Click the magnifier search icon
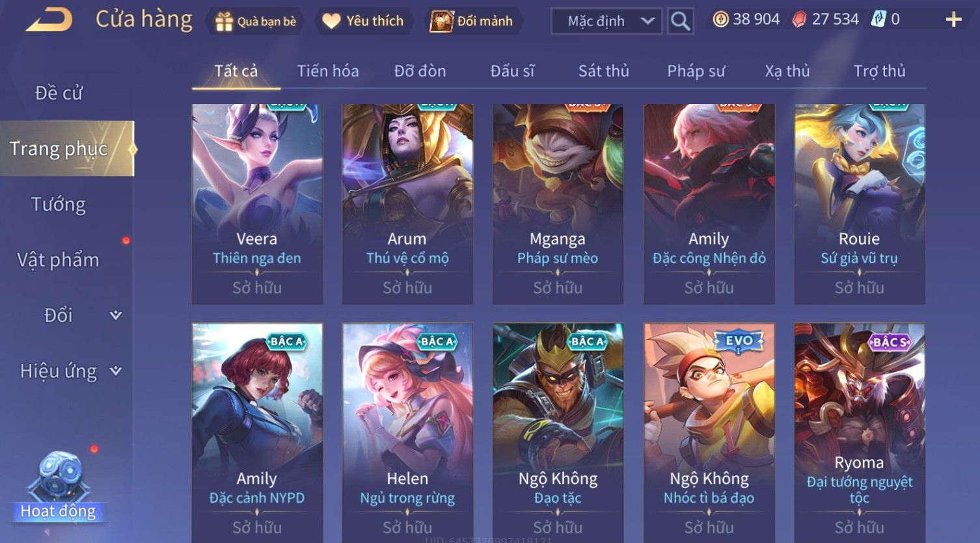The width and height of the screenshot is (980, 543). [680, 21]
